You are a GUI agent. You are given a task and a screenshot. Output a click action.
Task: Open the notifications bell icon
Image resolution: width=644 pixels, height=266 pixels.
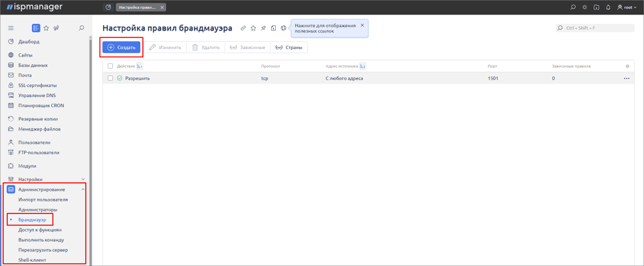tap(608, 7)
